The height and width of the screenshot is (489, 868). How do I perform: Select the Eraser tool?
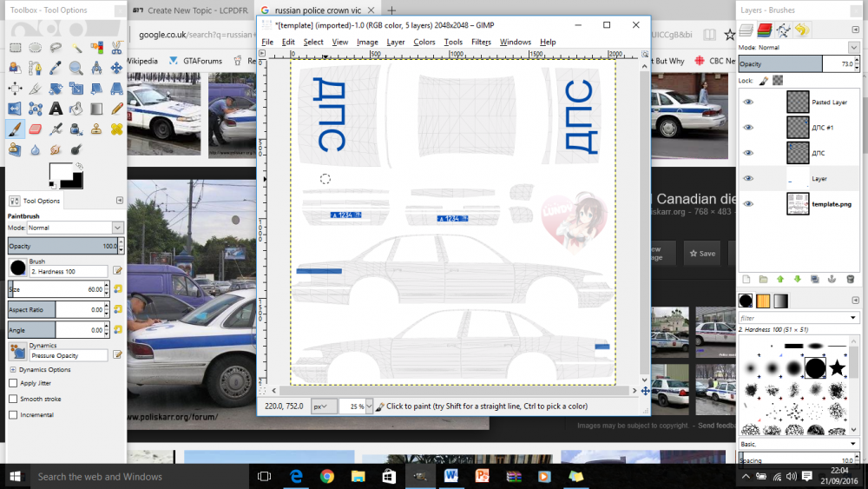tap(36, 129)
